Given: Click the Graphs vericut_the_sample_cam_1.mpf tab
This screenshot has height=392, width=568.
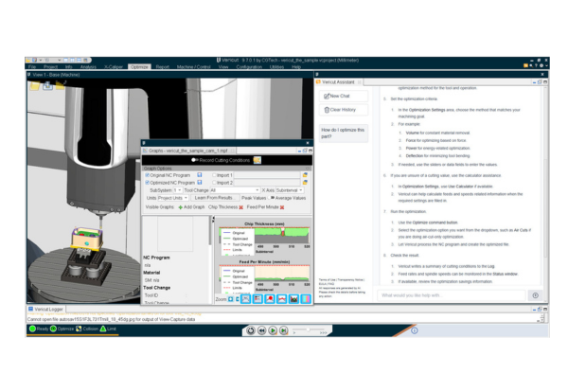Looking at the screenshot, I should tap(188, 151).
